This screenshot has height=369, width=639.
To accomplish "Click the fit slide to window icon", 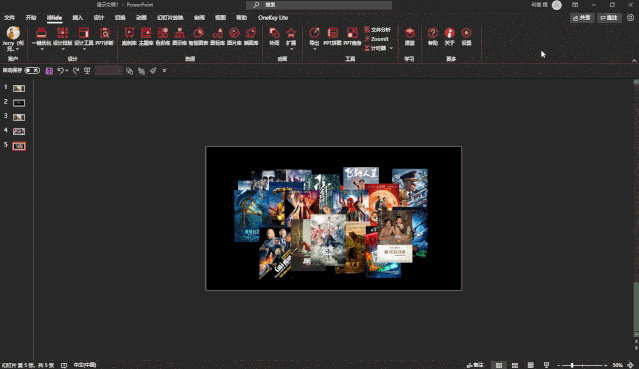I will (x=630, y=365).
